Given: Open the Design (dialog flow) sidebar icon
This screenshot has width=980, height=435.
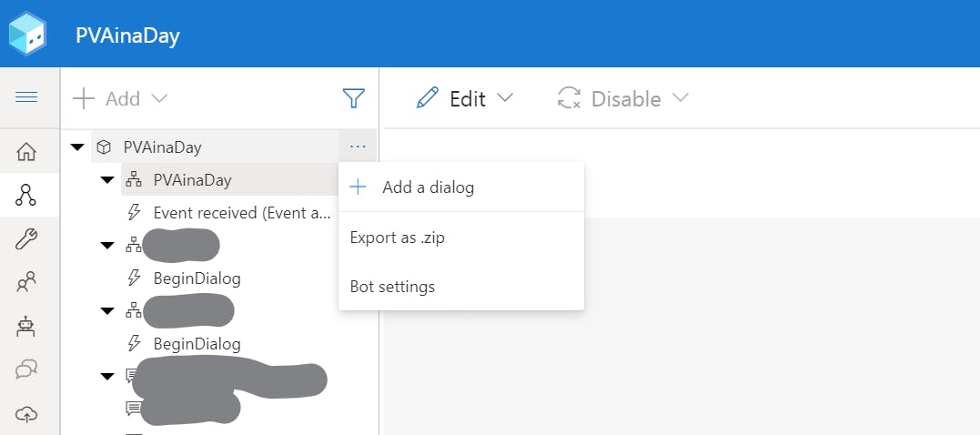Looking at the screenshot, I should pyautogui.click(x=26, y=195).
